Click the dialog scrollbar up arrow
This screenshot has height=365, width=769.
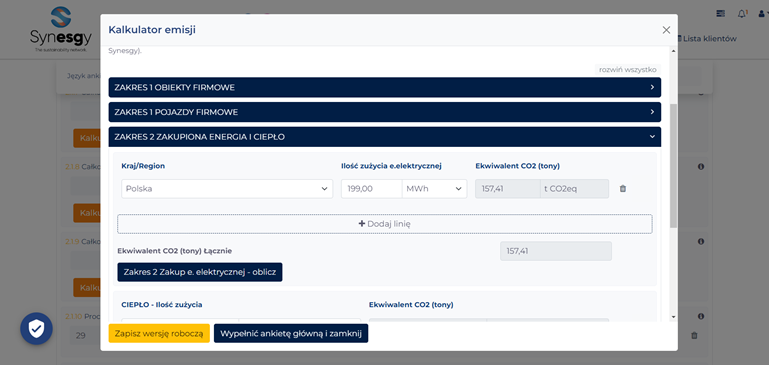[673, 51]
